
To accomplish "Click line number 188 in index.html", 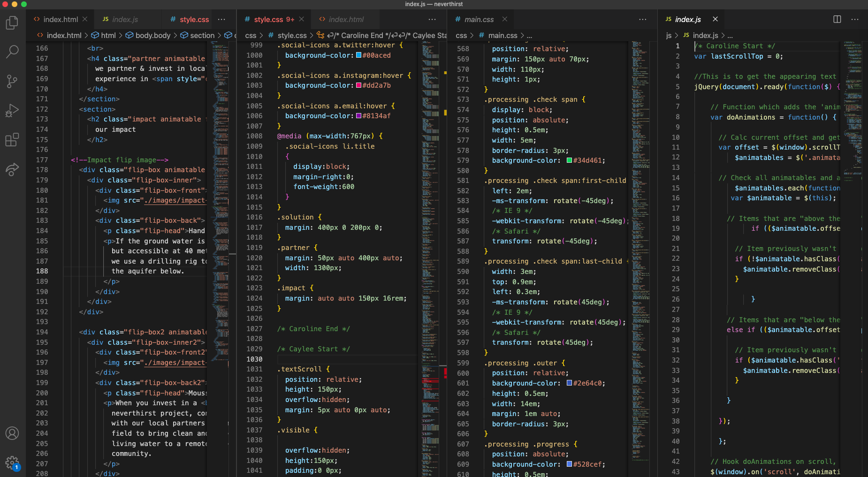I will [x=42, y=271].
